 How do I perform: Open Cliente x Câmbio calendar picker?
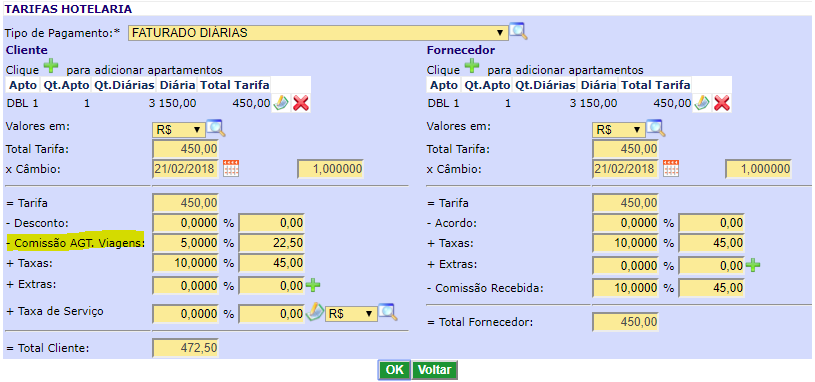[x=231, y=169]
